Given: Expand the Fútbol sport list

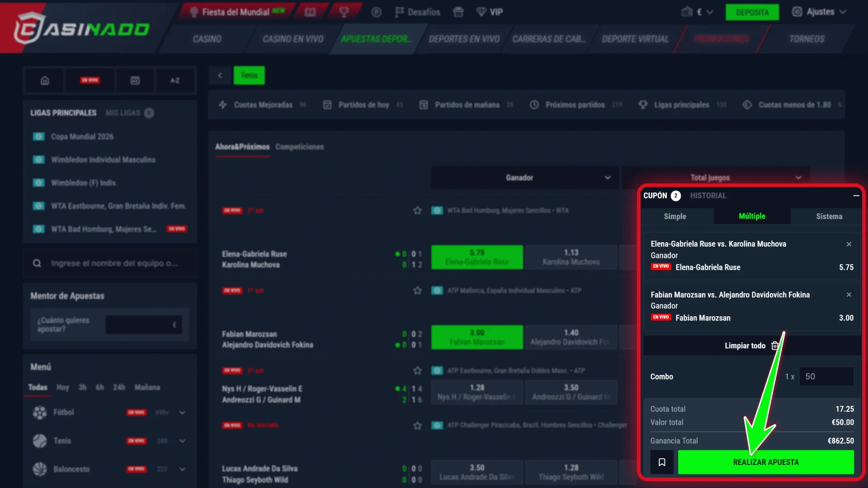Looking at the screenshot, I should (x=182, y=413).
